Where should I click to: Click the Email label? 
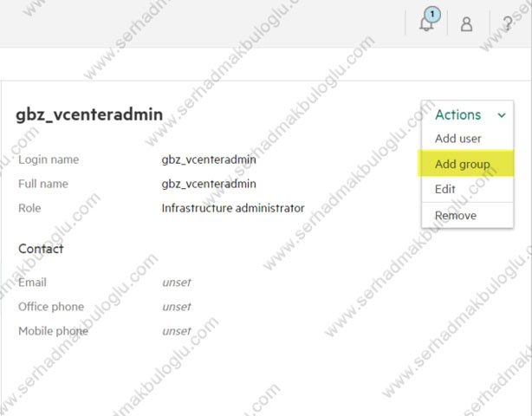(x=32, y=283)
